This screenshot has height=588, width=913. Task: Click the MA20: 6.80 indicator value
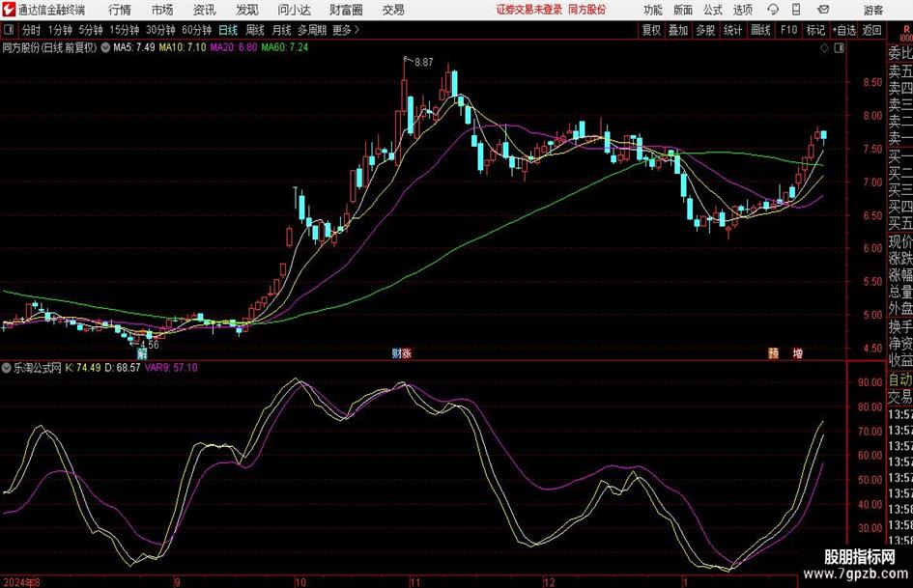point(234,47)
